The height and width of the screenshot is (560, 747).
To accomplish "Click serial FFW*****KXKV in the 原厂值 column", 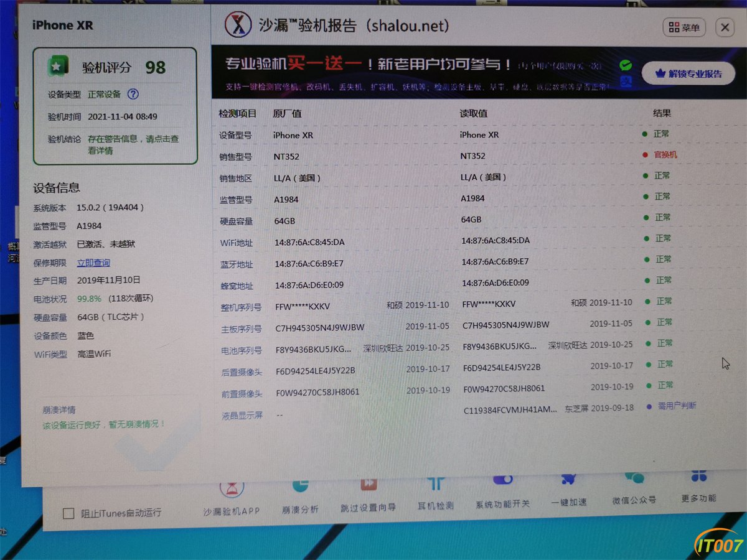I will (303, 307).
